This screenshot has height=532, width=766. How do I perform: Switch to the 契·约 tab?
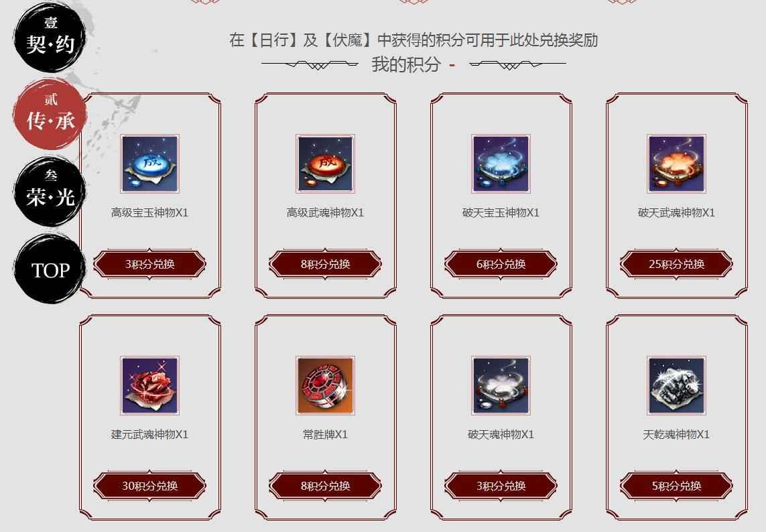point(50,38)
